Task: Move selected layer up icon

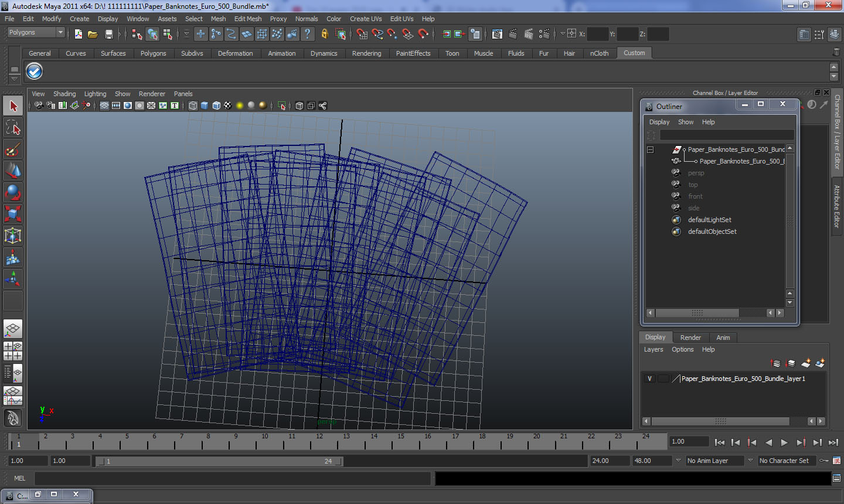Action: point(775,363)
